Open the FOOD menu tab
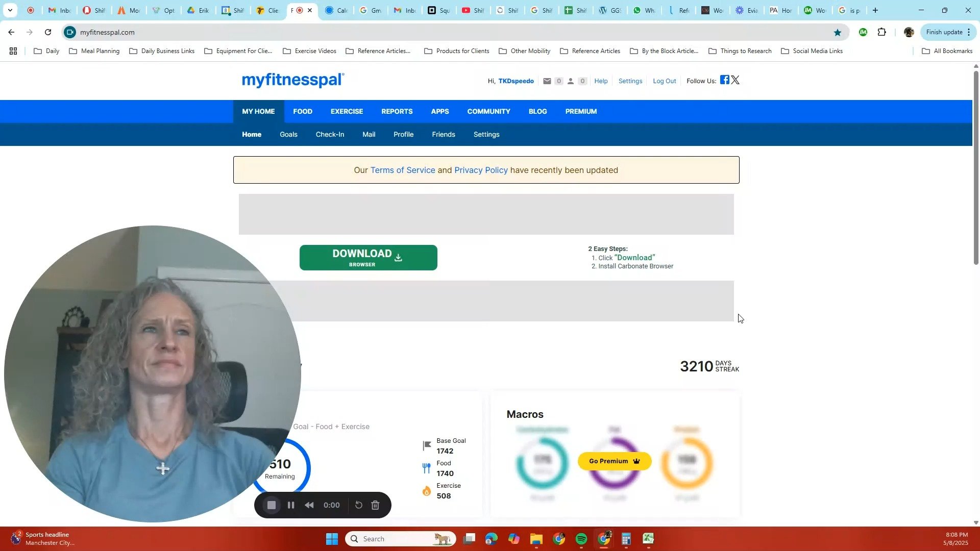The width and height of the screenshot is (980, 551). [x=303, y=111]
